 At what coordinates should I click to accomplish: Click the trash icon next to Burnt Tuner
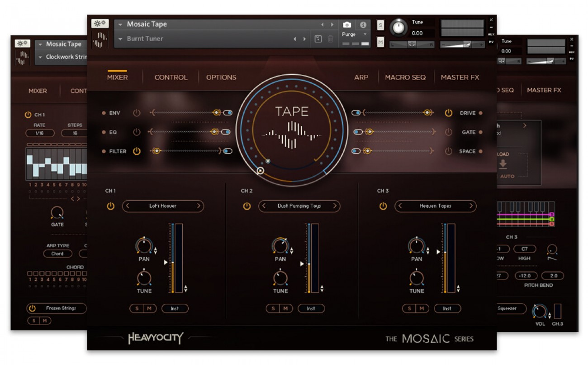coord(330,39)
